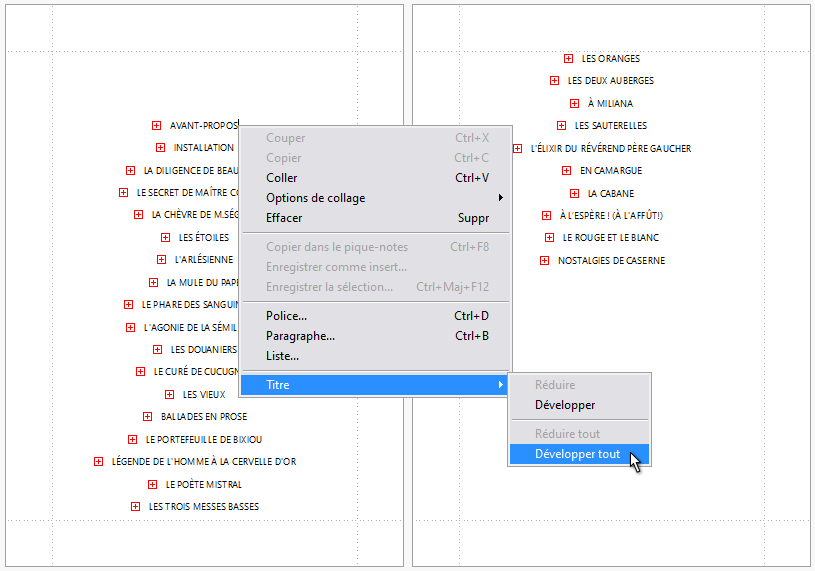Expand the NOSTALGIES DE CASERNE icon
This screenshot has width=815, height=571.
(544, 261)
